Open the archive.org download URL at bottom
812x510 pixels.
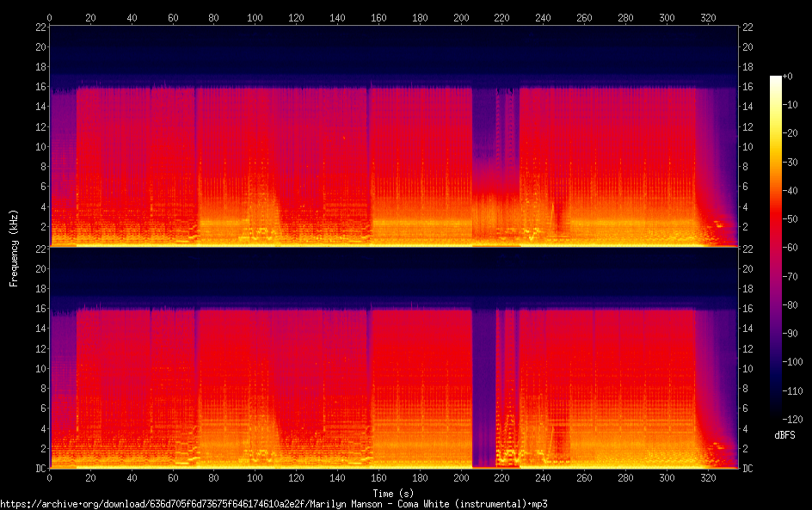tap(274, 504)
